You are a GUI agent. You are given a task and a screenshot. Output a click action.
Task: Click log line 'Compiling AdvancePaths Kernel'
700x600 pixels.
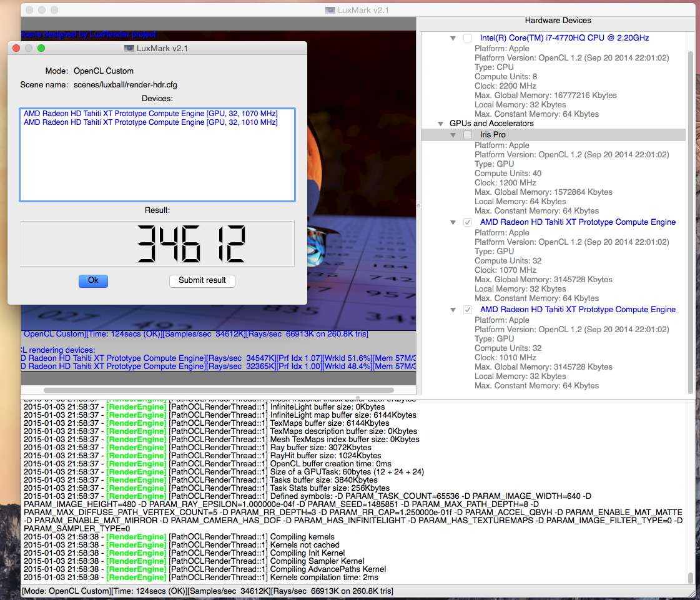click(204, 569)
